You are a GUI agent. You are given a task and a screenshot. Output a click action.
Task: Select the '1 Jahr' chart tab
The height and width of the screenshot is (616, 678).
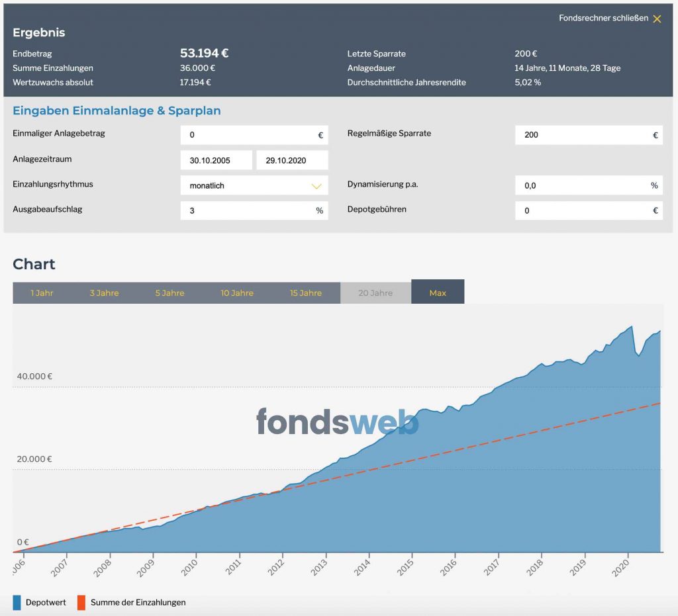click(x=42, y=293)
